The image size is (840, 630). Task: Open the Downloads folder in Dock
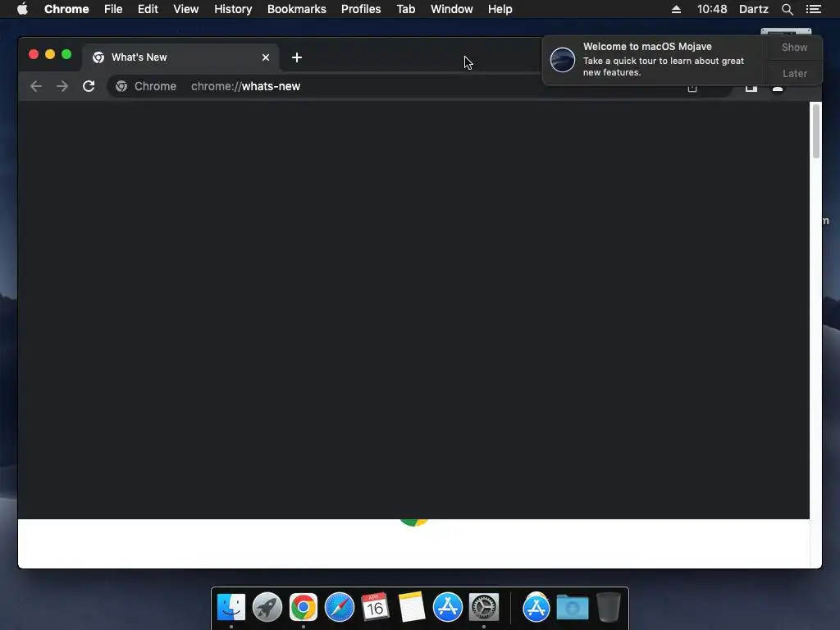point(572,607)
